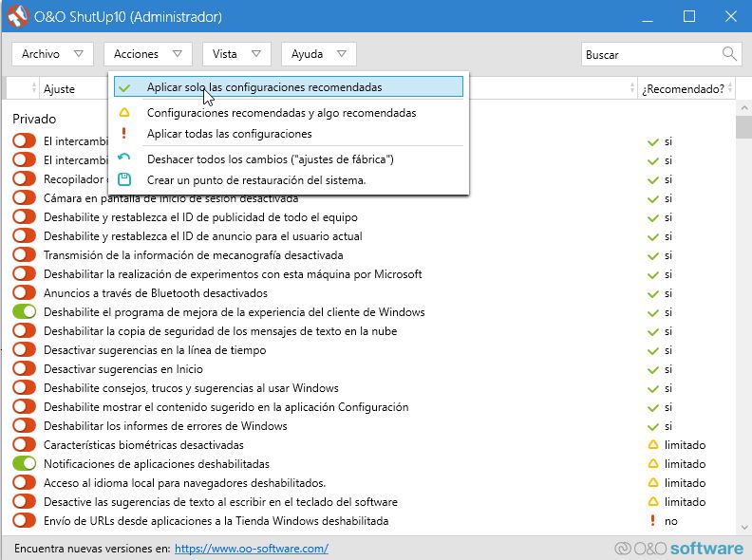Click green checkmark icon beside recommended settings entry

tap(124, 87)
